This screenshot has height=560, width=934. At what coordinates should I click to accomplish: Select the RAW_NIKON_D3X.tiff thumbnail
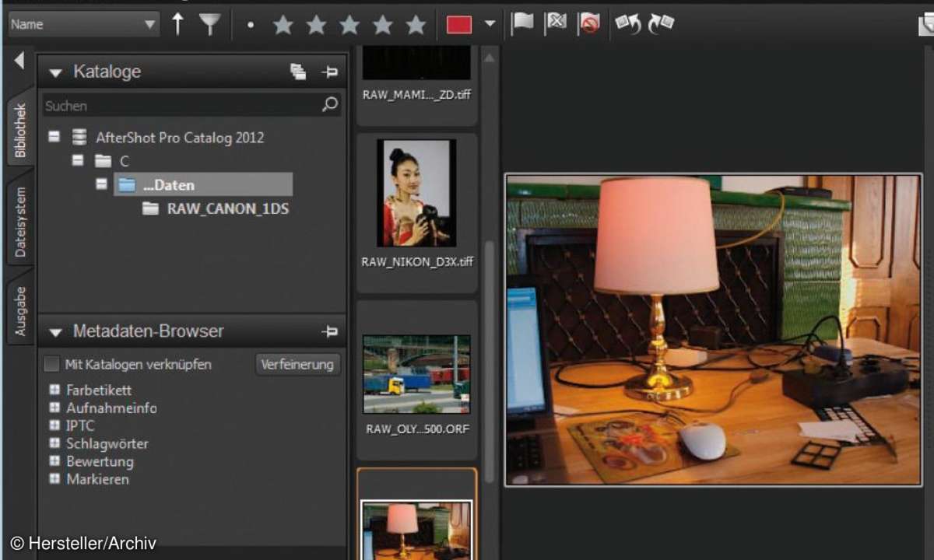[x=416, y=194]
